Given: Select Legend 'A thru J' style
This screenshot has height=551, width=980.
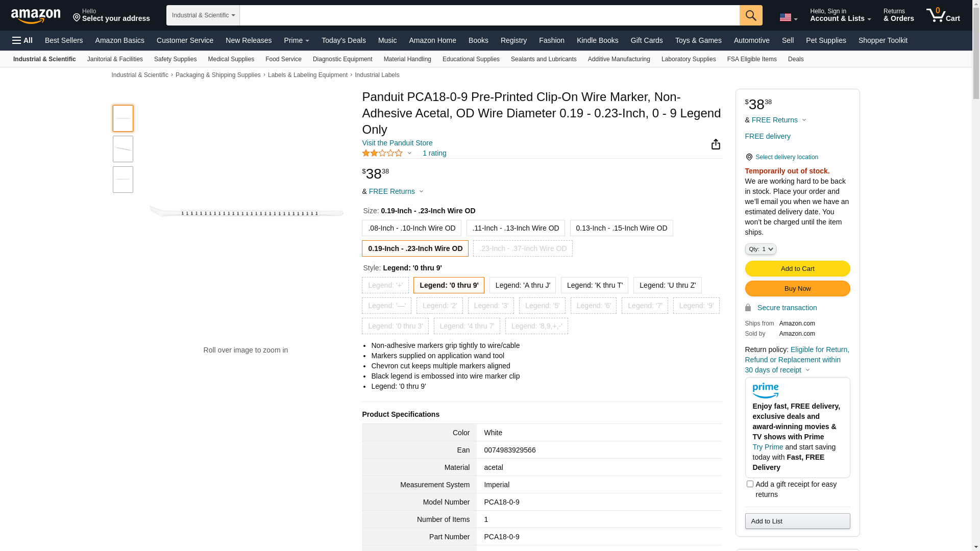Looking at the screenshot, I should point(522,285).
